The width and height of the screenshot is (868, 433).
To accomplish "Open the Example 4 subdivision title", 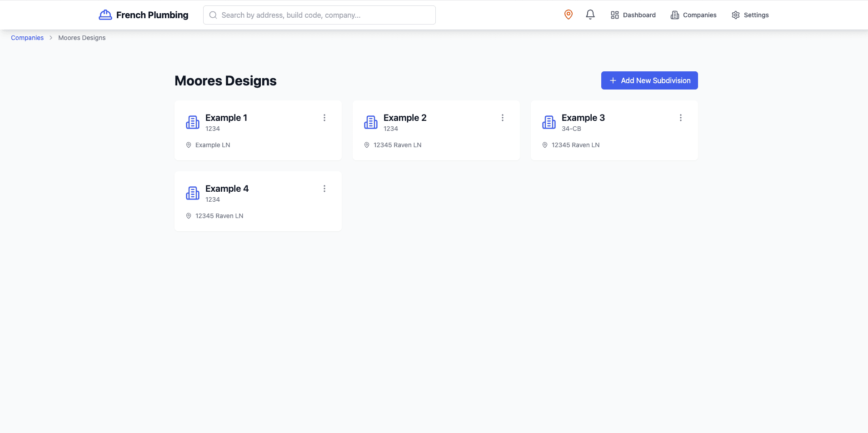I will pos(227,189).
